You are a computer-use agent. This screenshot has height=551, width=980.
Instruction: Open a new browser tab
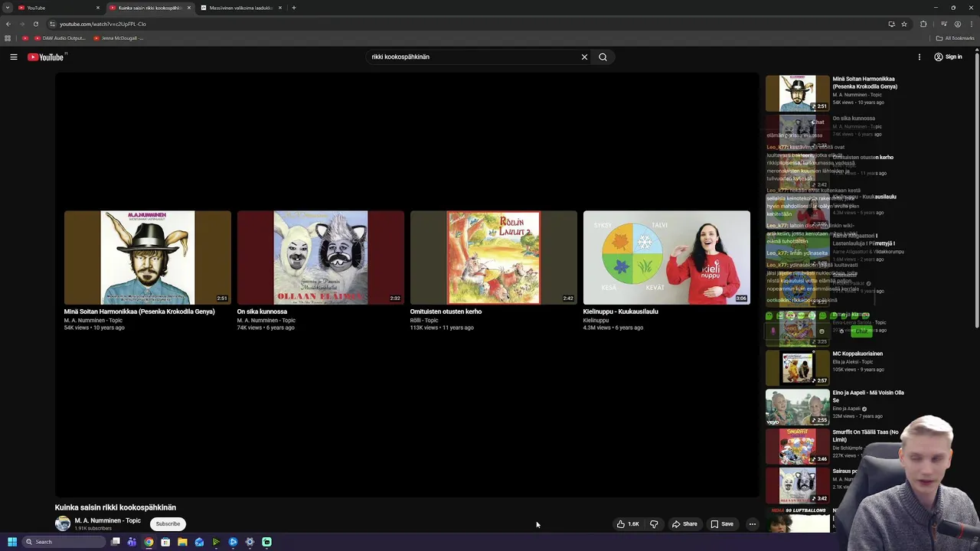pos(294,8)
